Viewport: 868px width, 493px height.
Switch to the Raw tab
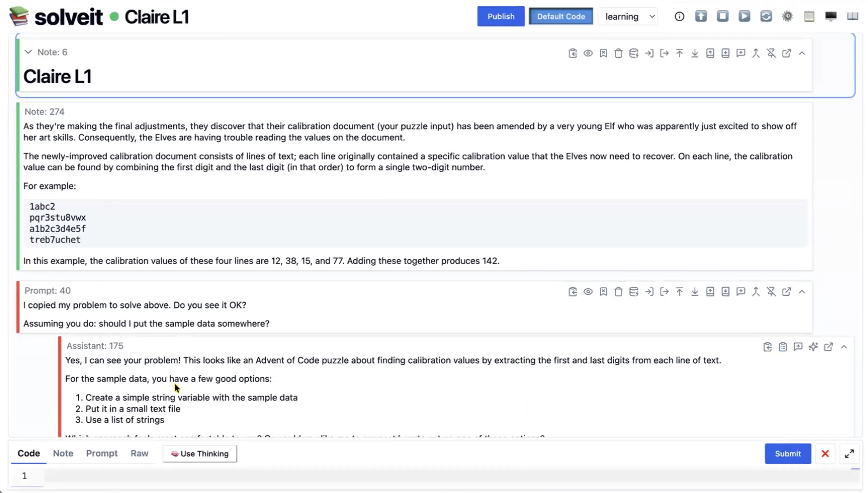(139, 453)
